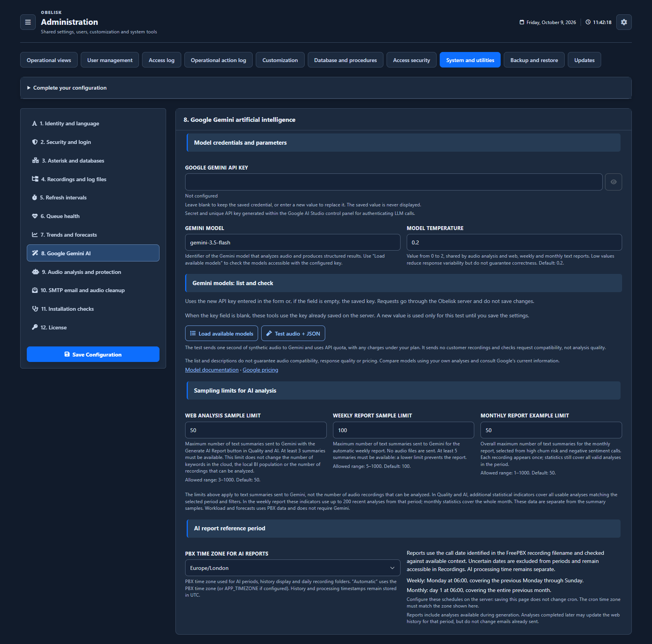The width and height of the screenshot is (652, 644).
Task: Select 1. Identity and language section
Action: 93,123
